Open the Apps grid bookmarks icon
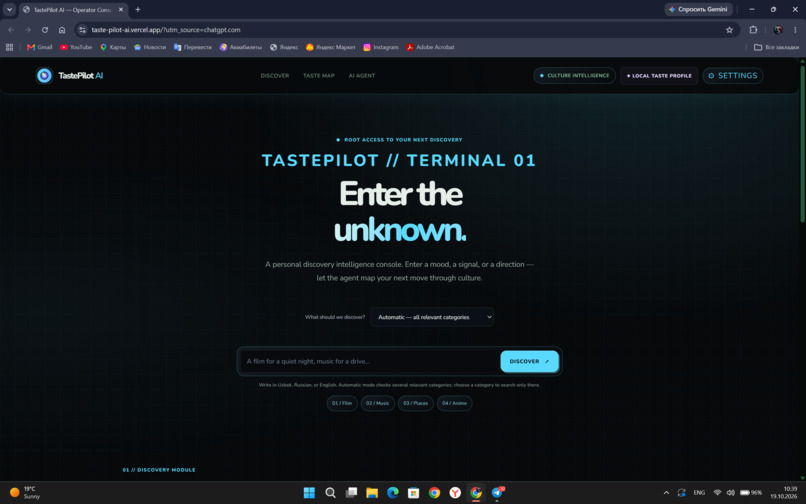 [x=9, y=47]
